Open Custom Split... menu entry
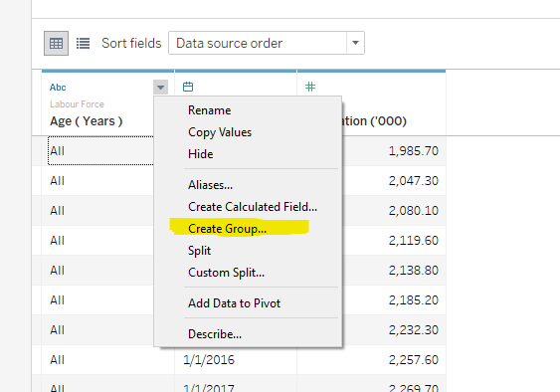This screenshot has height=392, width=560. (226, 273)
